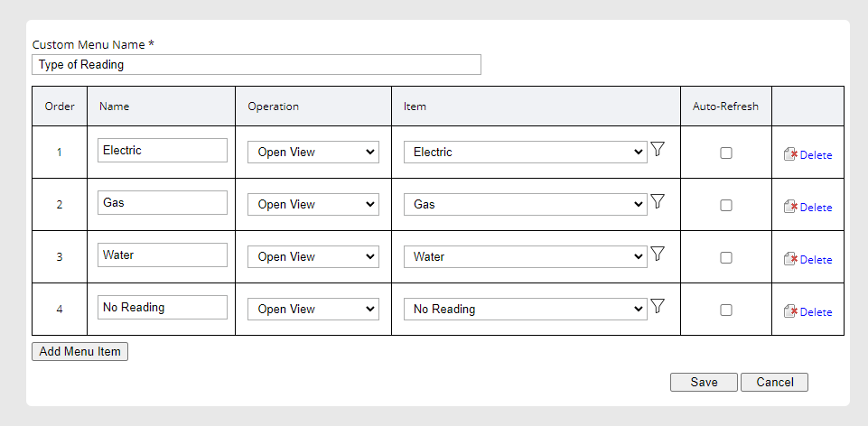The width and height of the screenshot is (868, 426).
Task: Click the delete icon in Gas row
Action: point(790,207)
